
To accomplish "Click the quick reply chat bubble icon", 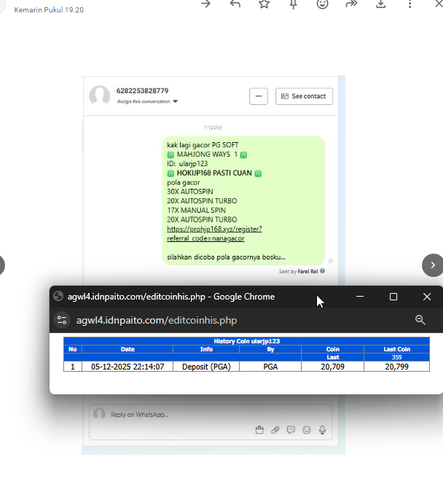I will tap(291, 430).
